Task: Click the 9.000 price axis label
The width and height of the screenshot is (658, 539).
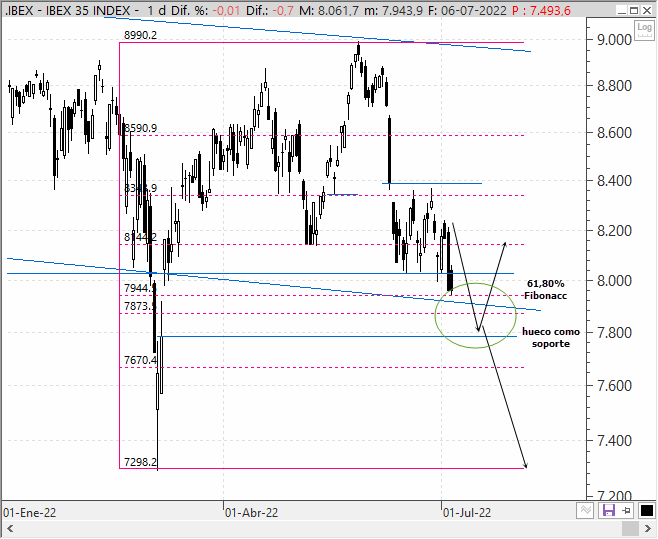Action: coord(614,40)
